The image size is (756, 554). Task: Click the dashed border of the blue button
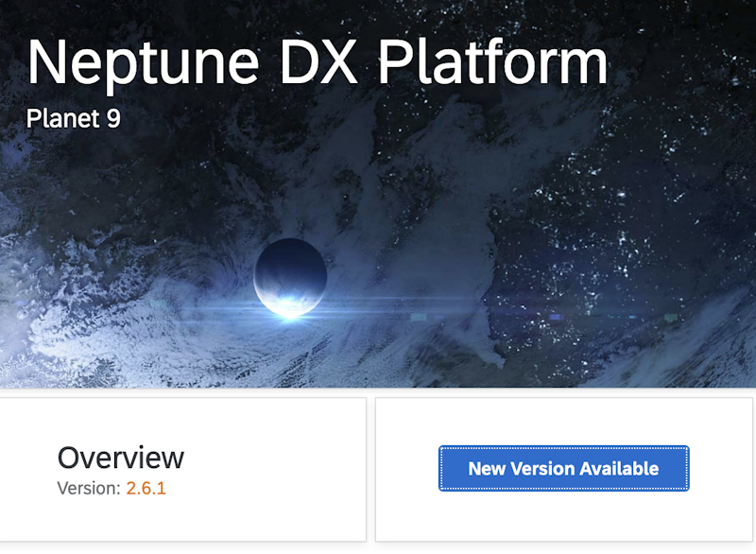564,447
